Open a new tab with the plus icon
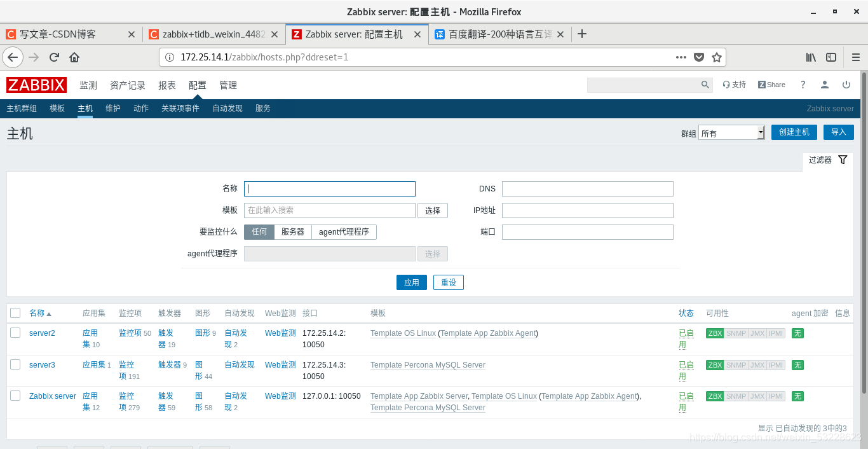This screenshot has height=449, width=868. (581, 34)
